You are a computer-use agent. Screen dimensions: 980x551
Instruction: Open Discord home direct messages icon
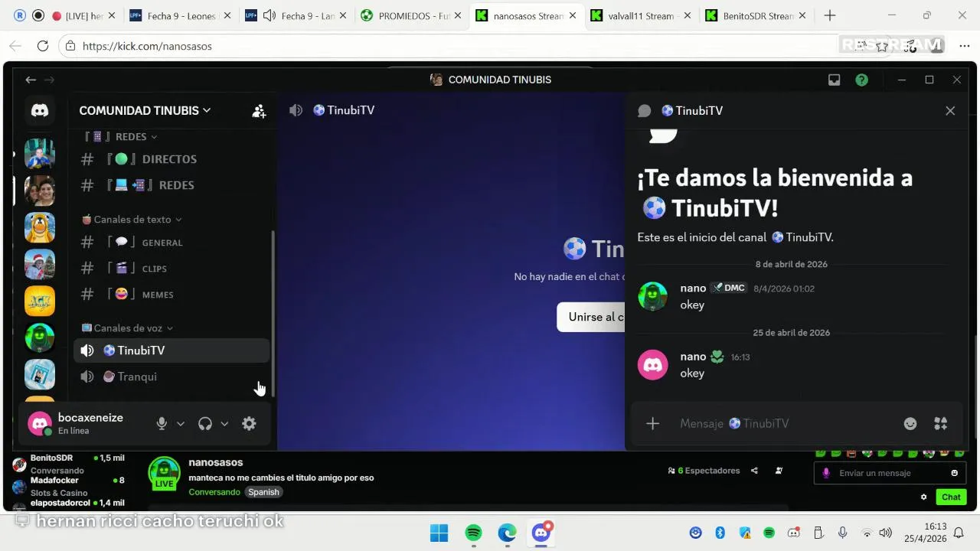click(x=40, y=110)
